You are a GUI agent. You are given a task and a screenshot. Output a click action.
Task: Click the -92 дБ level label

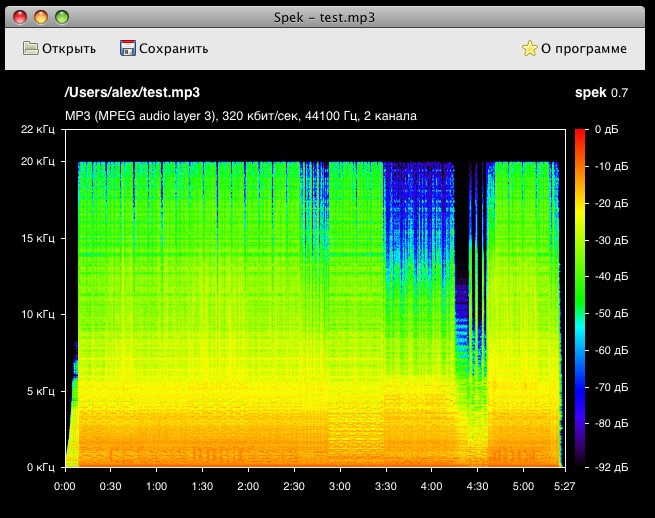tap(612, 467)
